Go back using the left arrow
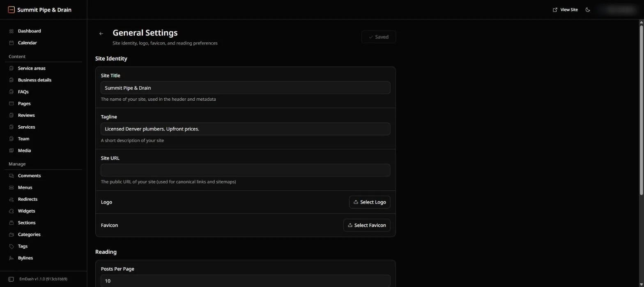The image size is (644, 287). (x=101, y=34)
